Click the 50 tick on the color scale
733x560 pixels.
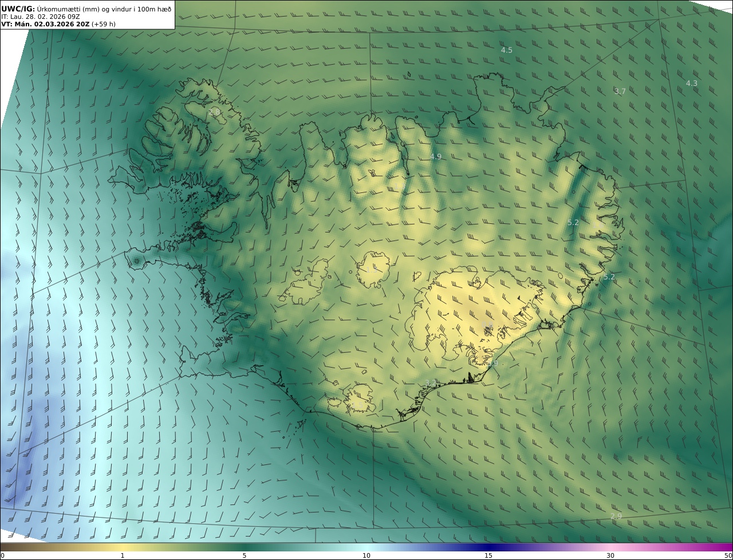(728, 555)
